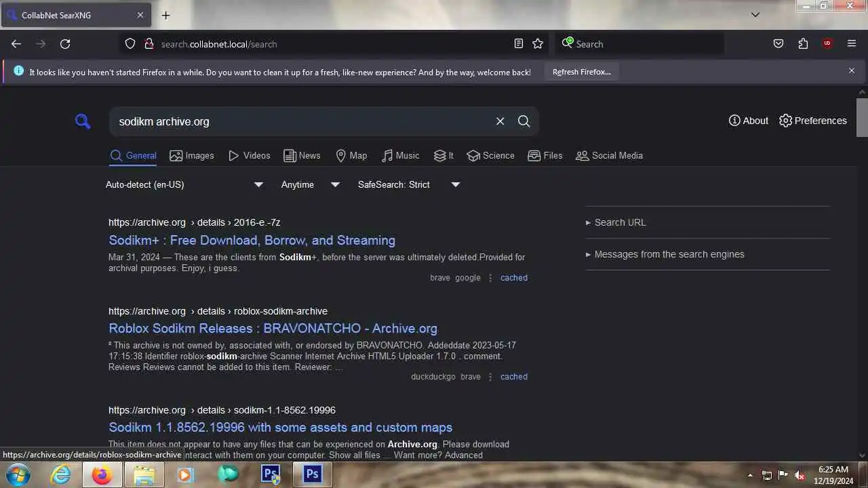Open Roblox Sodikm Releases BRAVONATCHO result
This screenshot has height=488, width=868.
click(273, 328)
